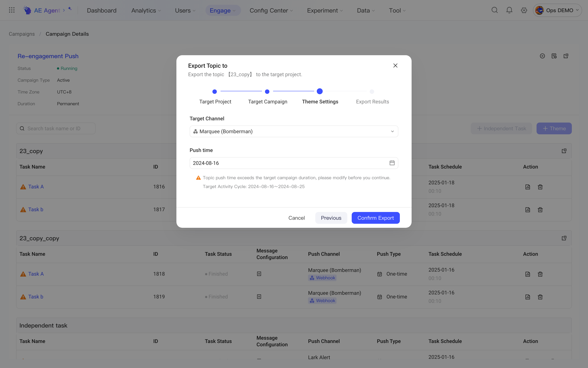Viewport: 588px width, 368px height.
Task: View report for task 1816
Action: click(528, 187)
